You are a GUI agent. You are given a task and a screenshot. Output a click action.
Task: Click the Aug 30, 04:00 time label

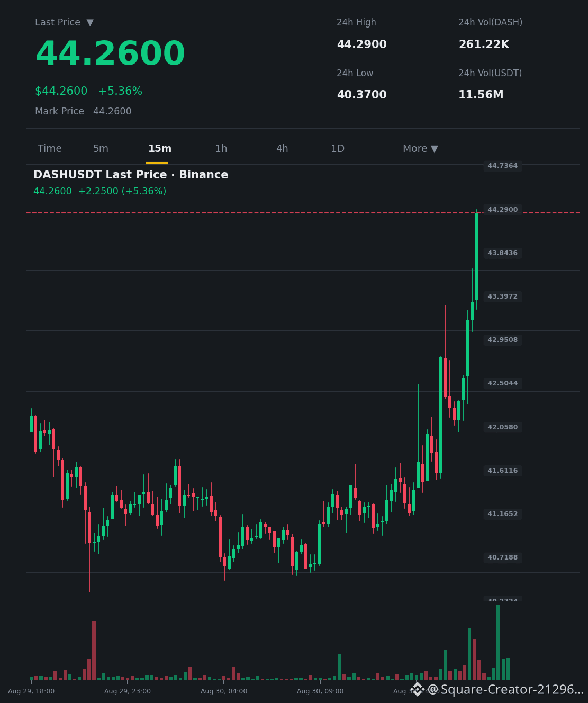tap(224, 691)
